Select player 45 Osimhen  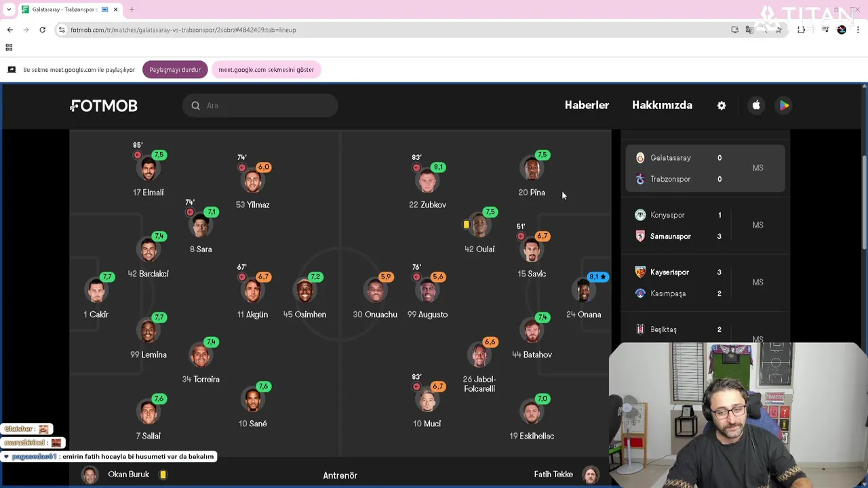(305, 296)
